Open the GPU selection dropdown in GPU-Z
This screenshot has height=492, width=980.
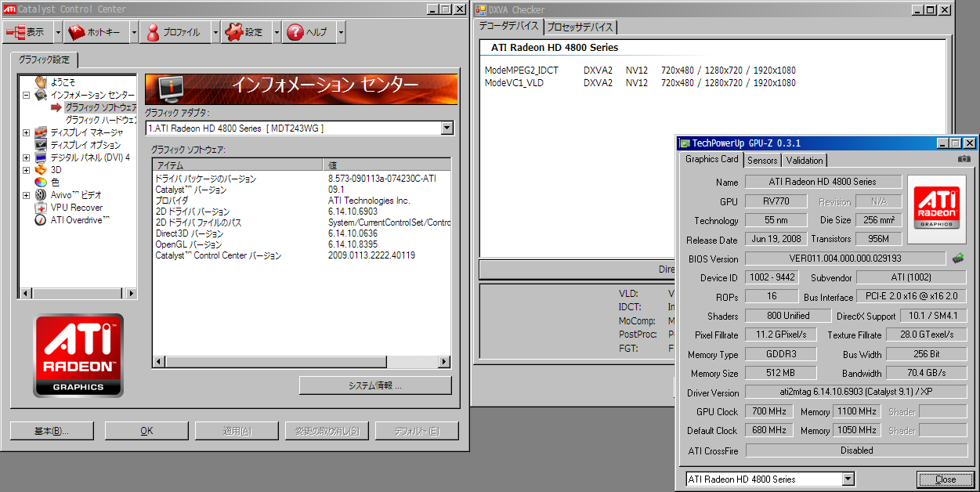pyautogui.click(x=848, y=479)
